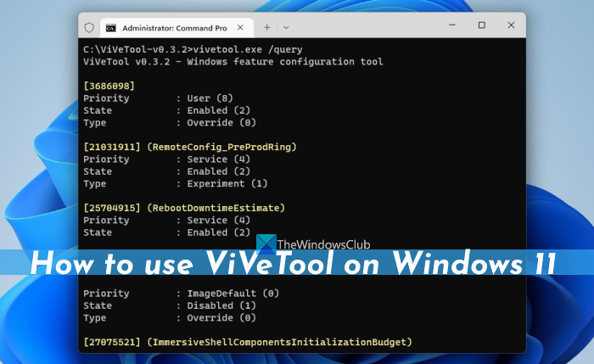Expand the new tab profile dropdown

pyautogui.click(x=286, y=28)
